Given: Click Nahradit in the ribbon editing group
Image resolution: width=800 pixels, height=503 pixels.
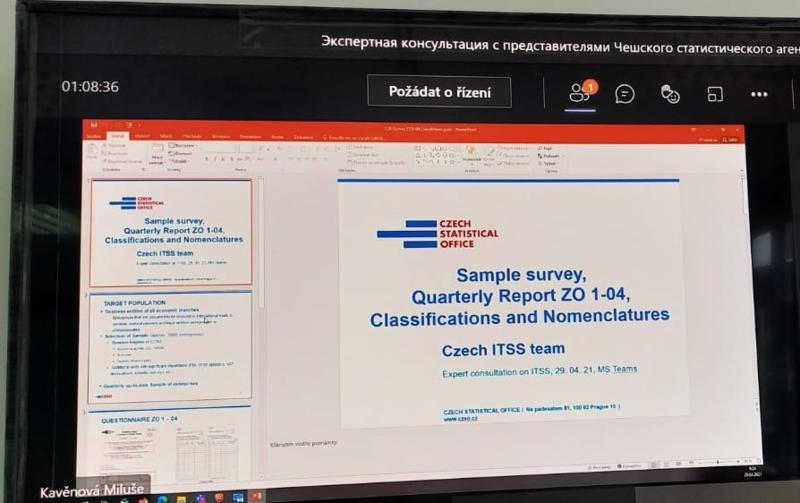Looking at the screenshot, I should coord(549,156).
